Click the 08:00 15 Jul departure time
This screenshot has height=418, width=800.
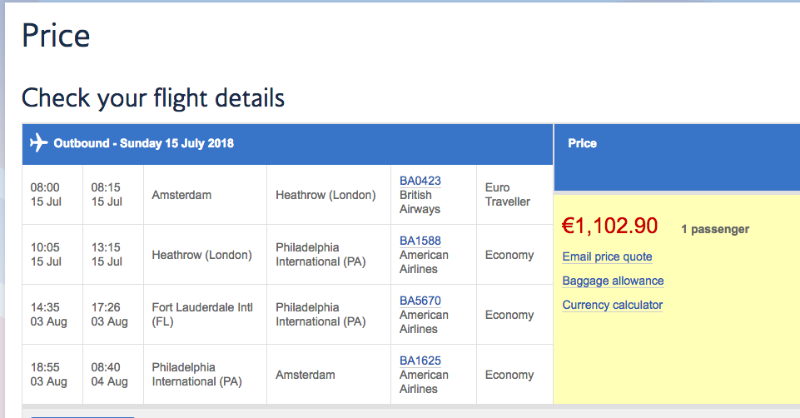click(47, 195)
